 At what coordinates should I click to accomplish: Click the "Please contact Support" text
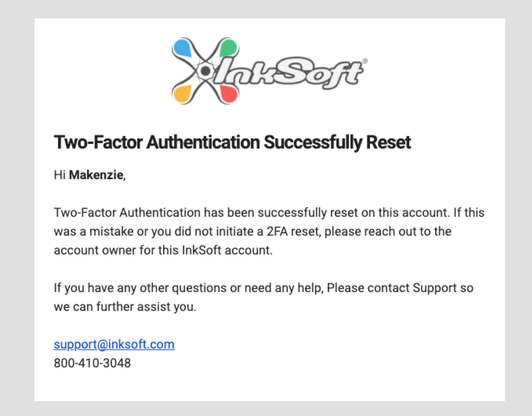point(392,288)
